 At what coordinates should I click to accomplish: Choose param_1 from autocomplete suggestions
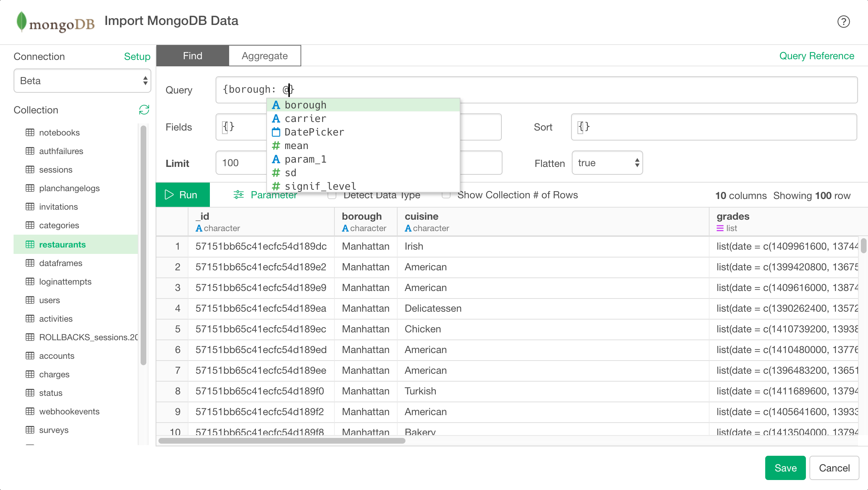coord(363,159)
